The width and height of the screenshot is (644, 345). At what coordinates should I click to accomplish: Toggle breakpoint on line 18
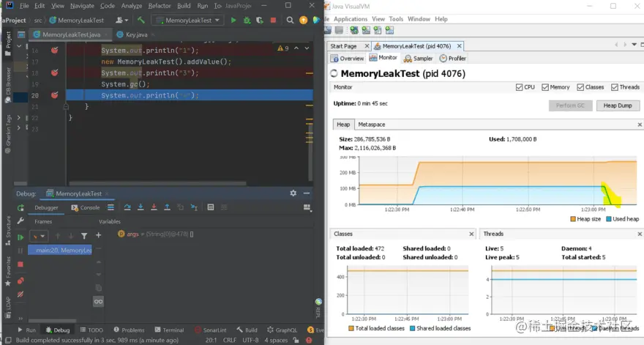[x=54, y=73]
